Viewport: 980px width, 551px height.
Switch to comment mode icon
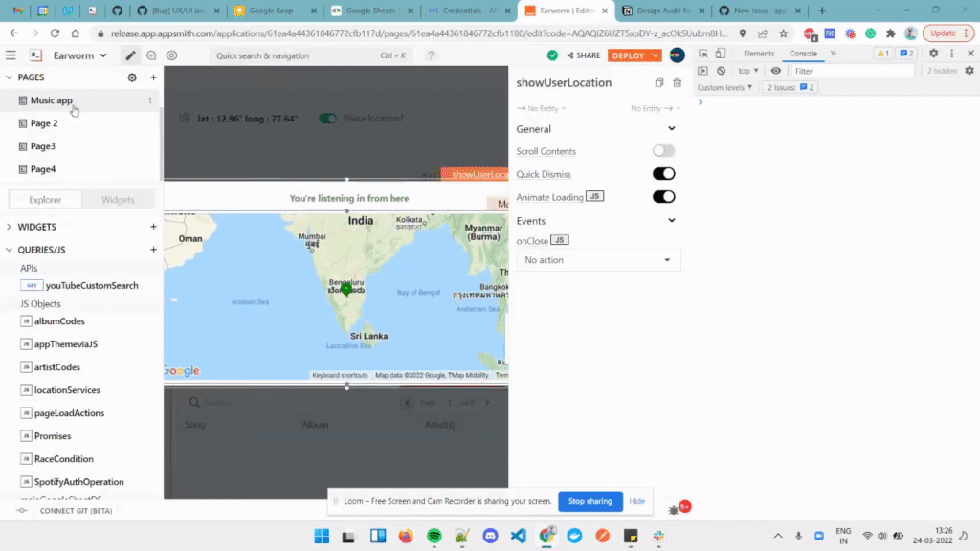click(x=151, y=55)
